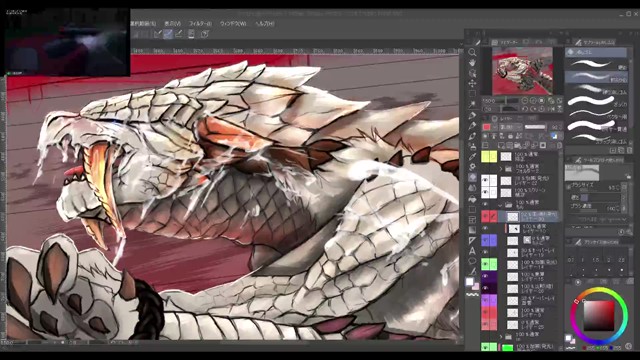The height and width of the screenshot is (360, 640).
Task: Pick the 2.5 brush size preset
Action: (622, 260)
